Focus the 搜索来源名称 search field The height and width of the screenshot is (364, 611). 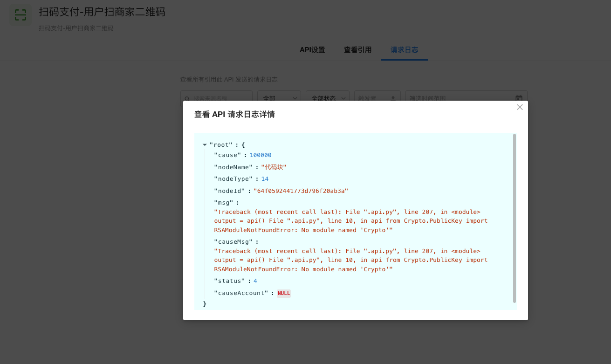coord(217,98)
